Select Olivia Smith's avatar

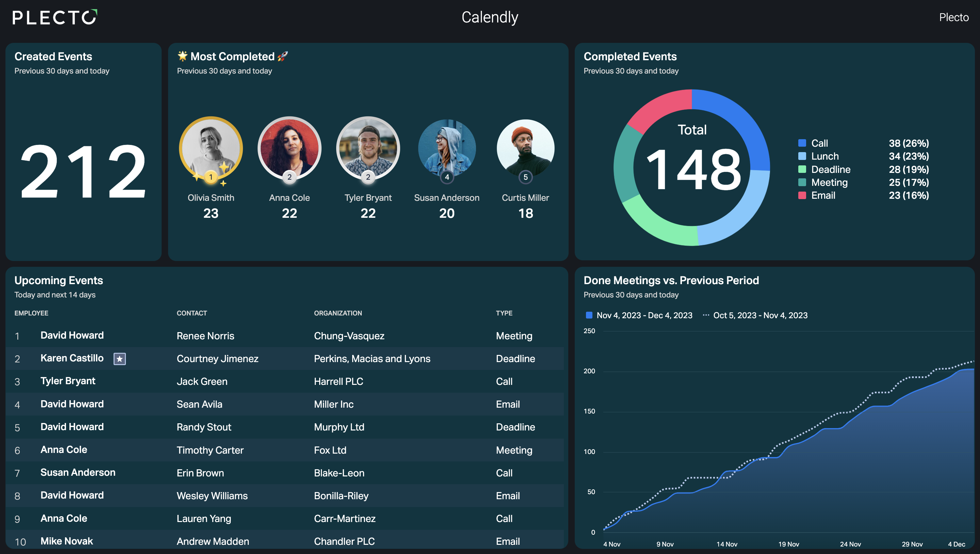[x=211, y=148]
